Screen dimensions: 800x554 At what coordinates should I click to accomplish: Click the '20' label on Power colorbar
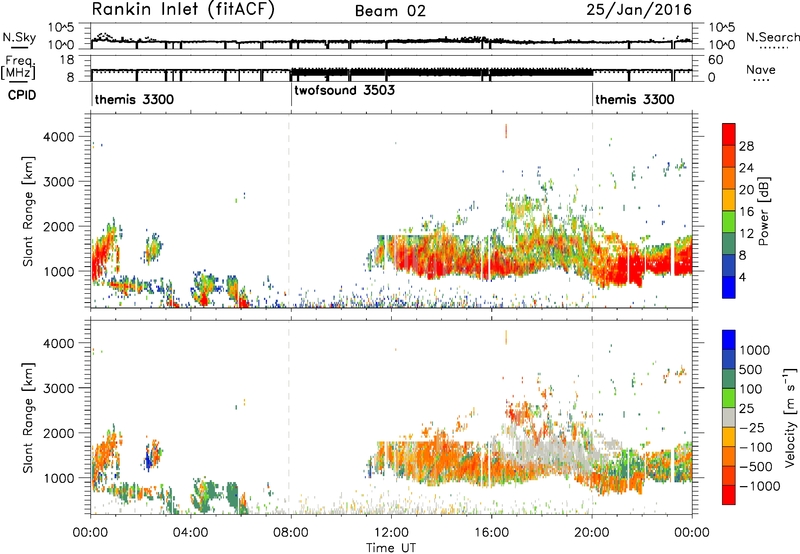(x=746, y=190)
